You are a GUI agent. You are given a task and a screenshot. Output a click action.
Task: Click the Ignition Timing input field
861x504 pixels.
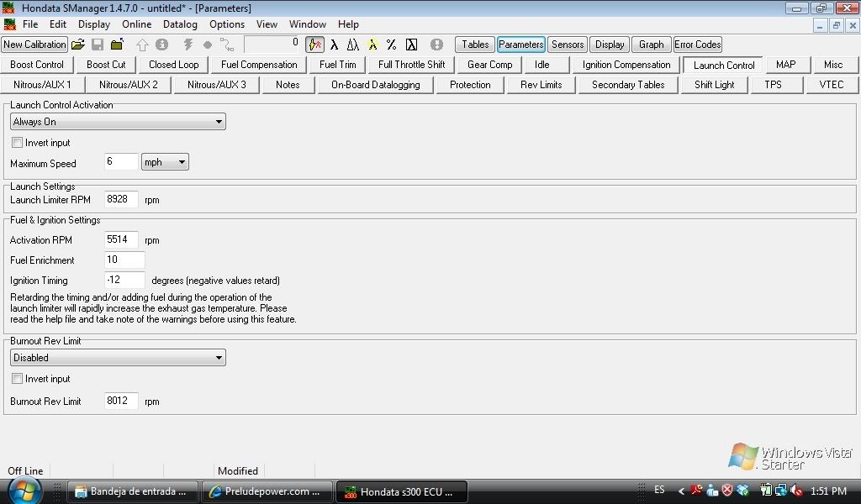coord(124,280)
